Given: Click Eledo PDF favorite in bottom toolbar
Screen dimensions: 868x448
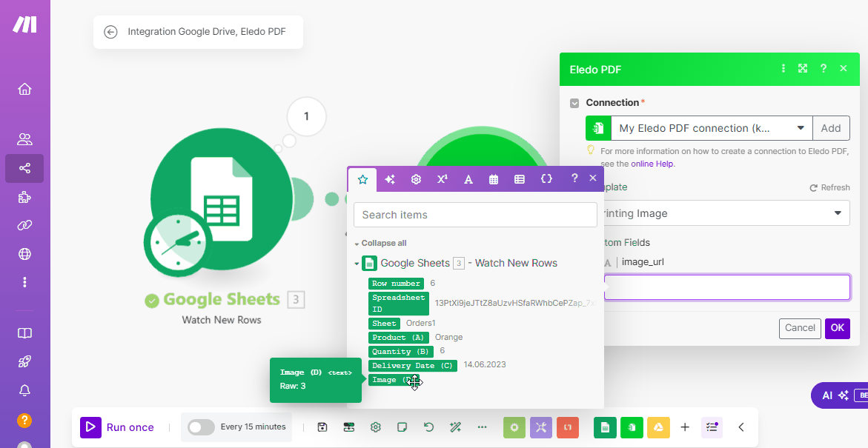Looking at the screenshot, I should pyautogui.click(x=632, y=427).
